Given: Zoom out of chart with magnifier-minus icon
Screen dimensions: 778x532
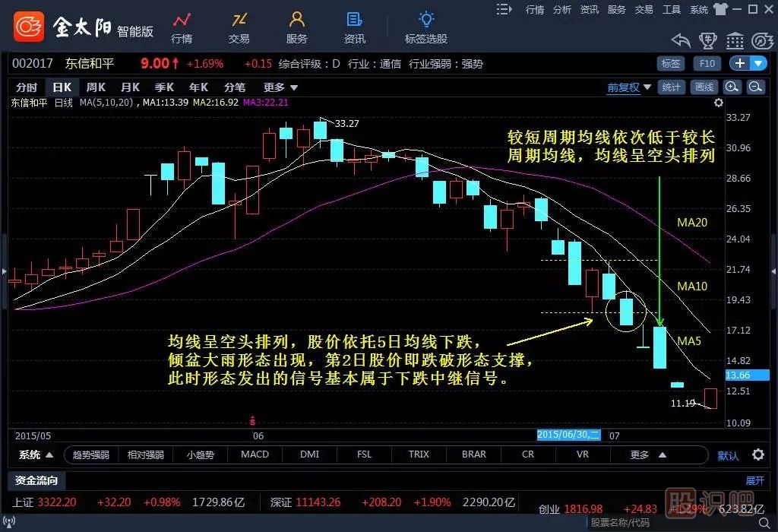Looking at the screenshot, I should (754, 87).
